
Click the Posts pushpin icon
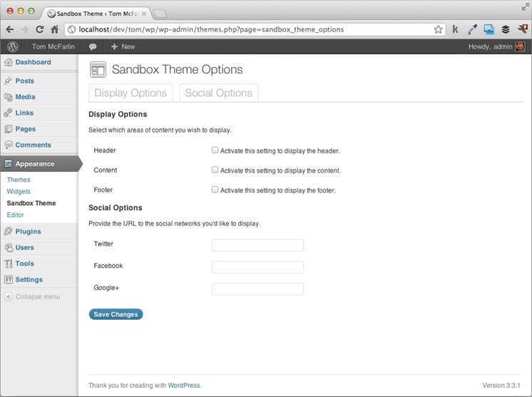pyautogui.click(x=8, y=81)
